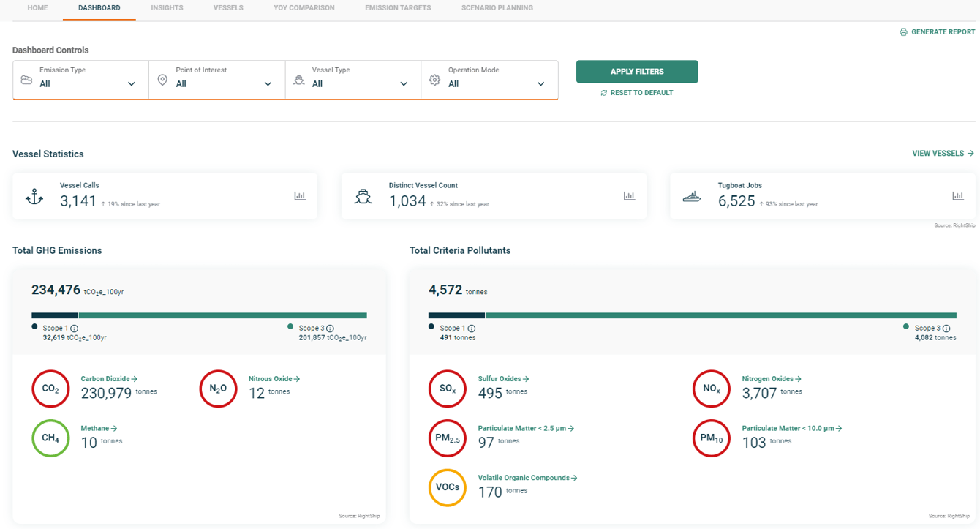Click the GHG scope distribution progress bar
Viewport: 980px width, 529px height.
pos(200,315)
